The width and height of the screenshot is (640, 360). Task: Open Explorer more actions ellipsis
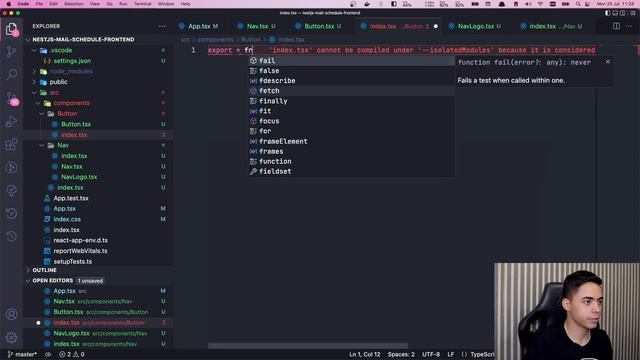coord(162,26)
